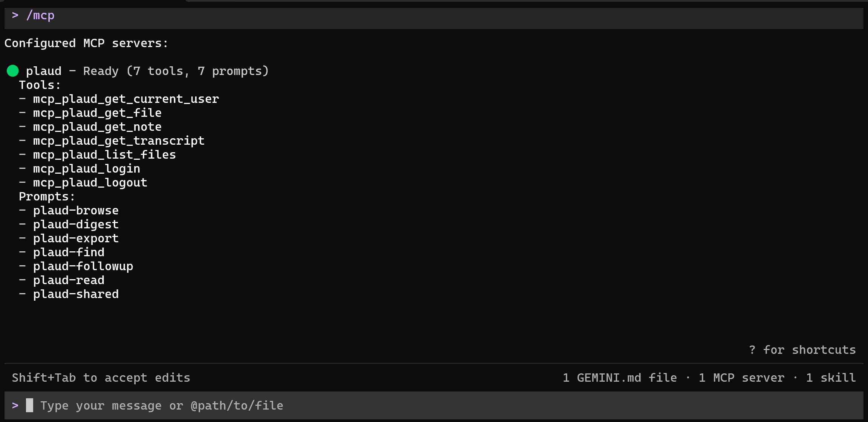
Task: Click the green plaud server status dot
Action: click(13, 71)
